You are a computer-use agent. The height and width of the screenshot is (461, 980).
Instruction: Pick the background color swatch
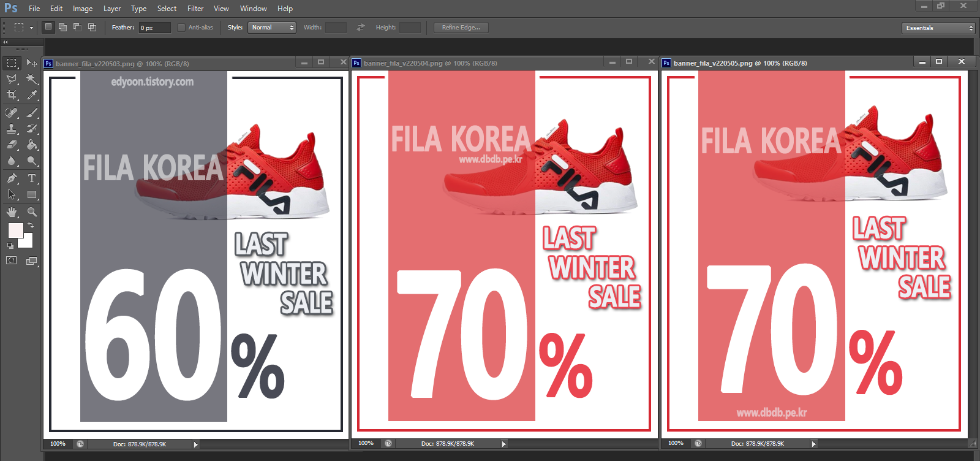[x=26, y=241]
